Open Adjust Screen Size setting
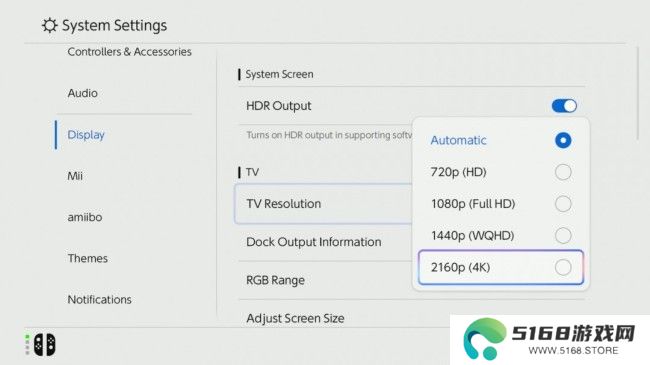Viewport: 650px width, 365px height. click(295, 318)
